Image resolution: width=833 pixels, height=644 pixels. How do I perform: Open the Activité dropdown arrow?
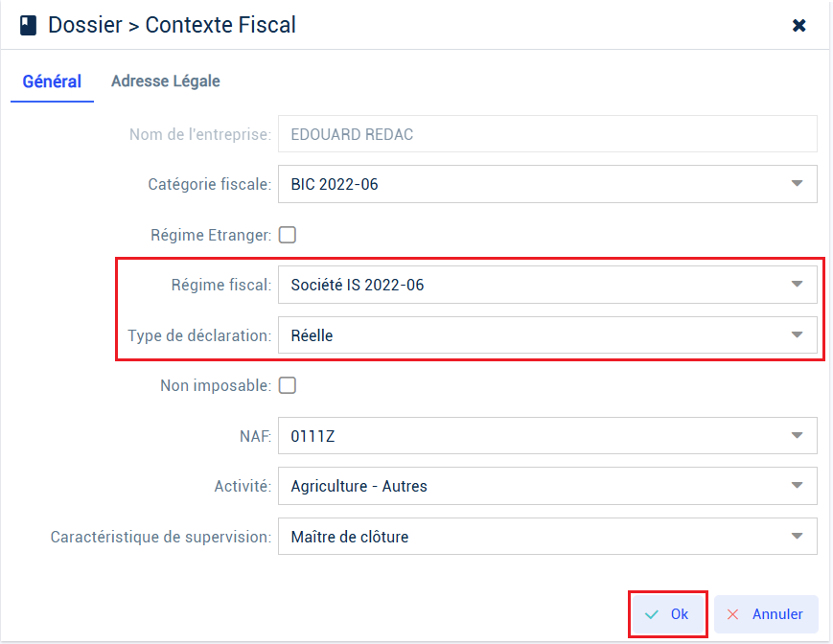pos(797,485)
